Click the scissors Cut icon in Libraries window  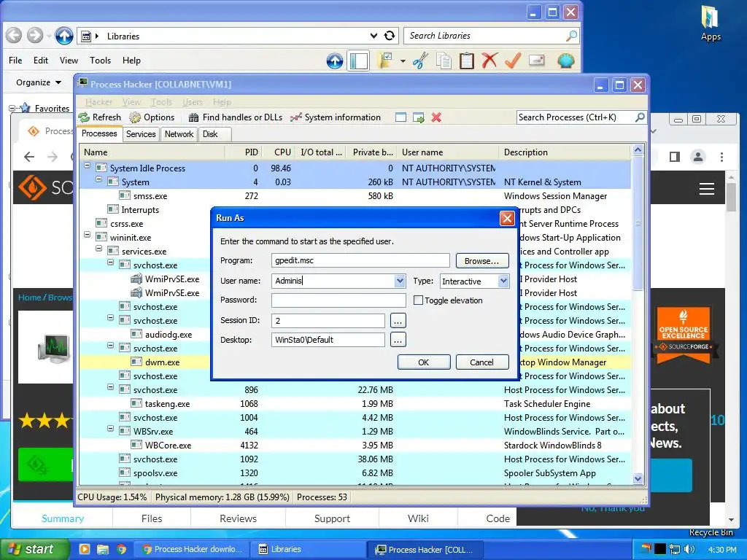[x=420, y=61]
